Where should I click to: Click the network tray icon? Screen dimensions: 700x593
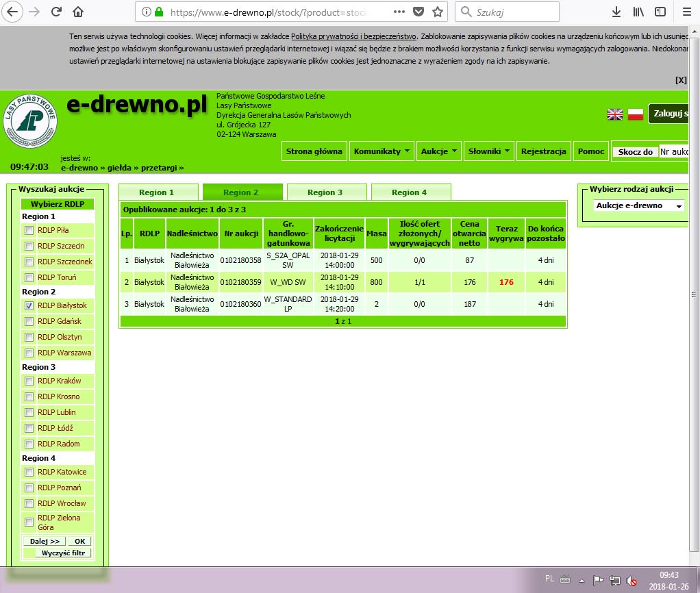coord(615,581)
